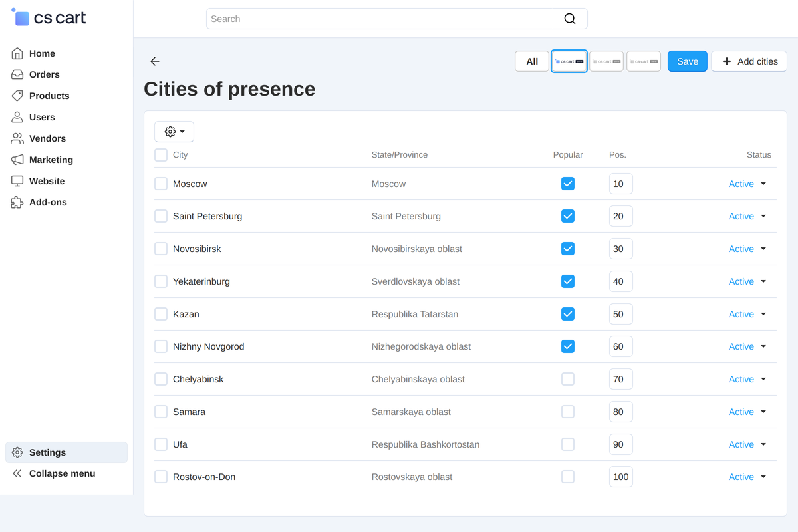Go back using the arrow icon
This screenshot has height=532, width=798.
[x=155, y=61]
